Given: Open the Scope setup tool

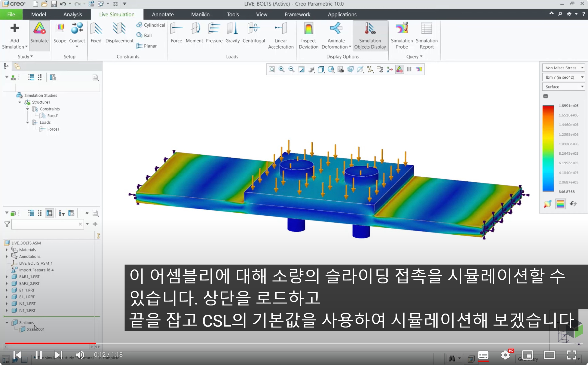Looking at the screenshot, I should [x=60, y=33].
